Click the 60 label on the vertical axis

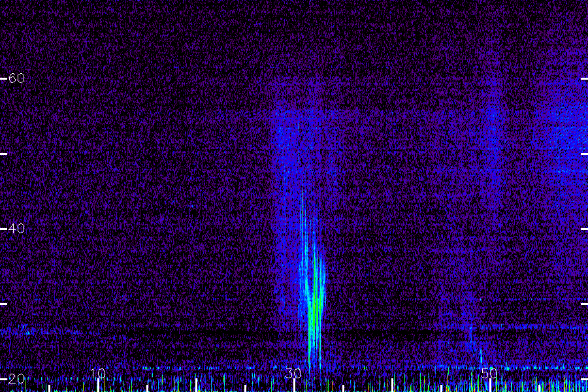(16, 78)
